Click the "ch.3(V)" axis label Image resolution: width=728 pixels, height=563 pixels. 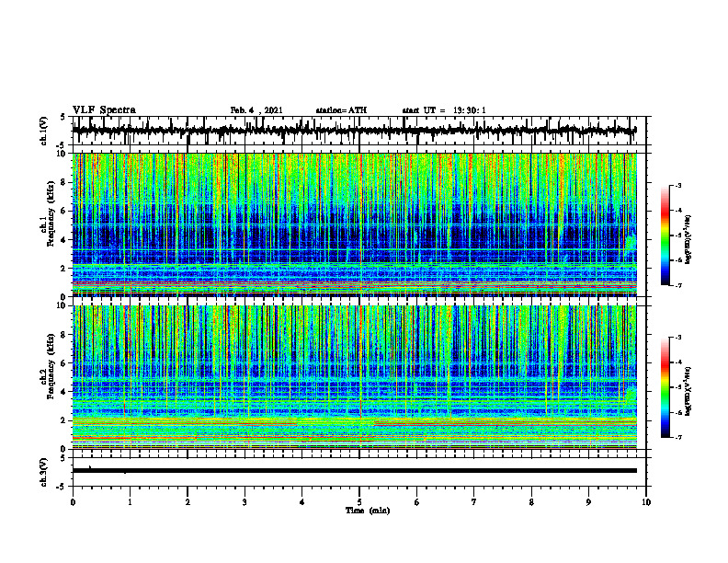(44, 472)
